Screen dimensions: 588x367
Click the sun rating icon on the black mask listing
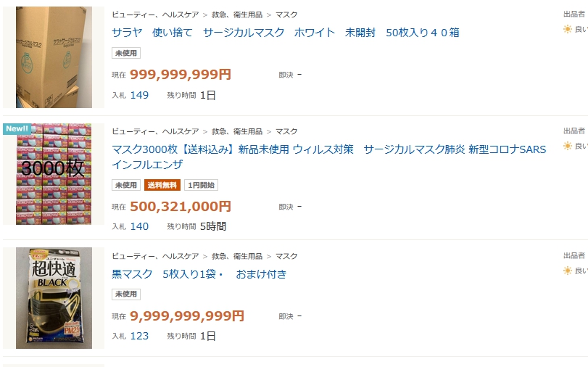tap(568, 271)
